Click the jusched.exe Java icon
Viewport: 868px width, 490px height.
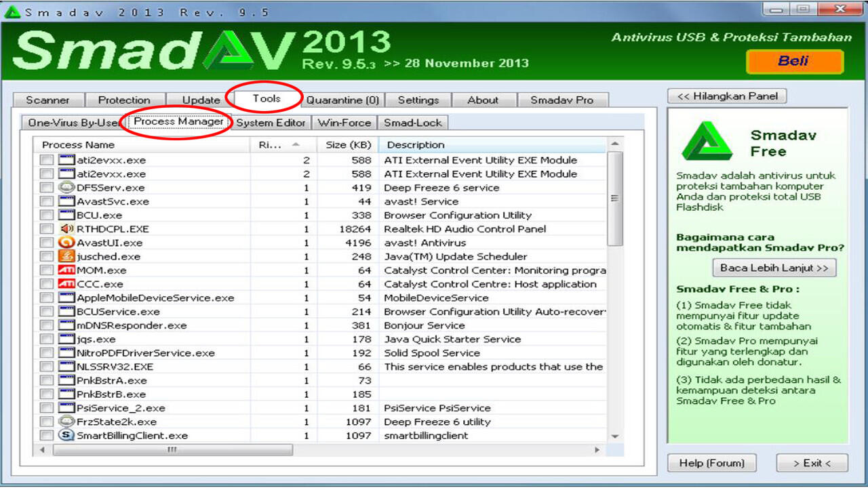[66, 256]
